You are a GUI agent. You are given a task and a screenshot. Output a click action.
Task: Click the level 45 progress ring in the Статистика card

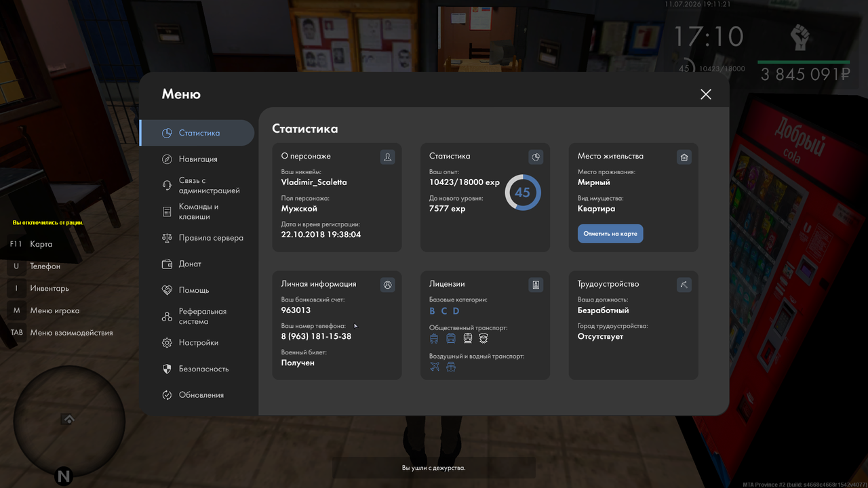[x=523, y=192]
